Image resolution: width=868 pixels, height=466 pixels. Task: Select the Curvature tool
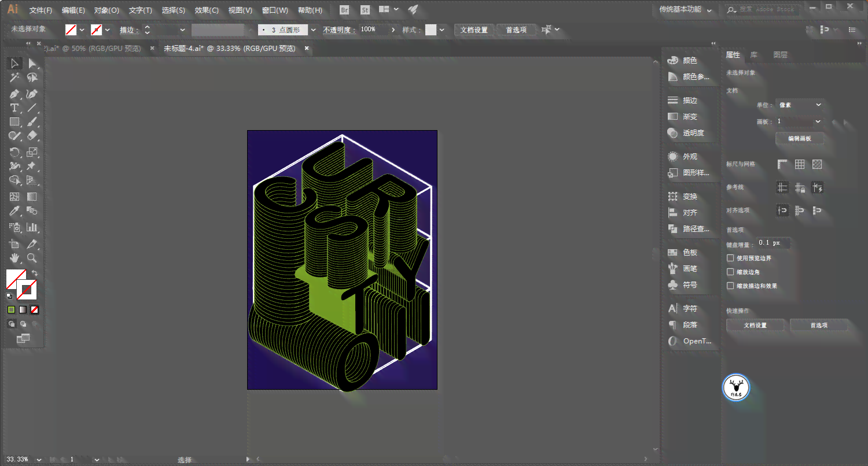[32, 94]
